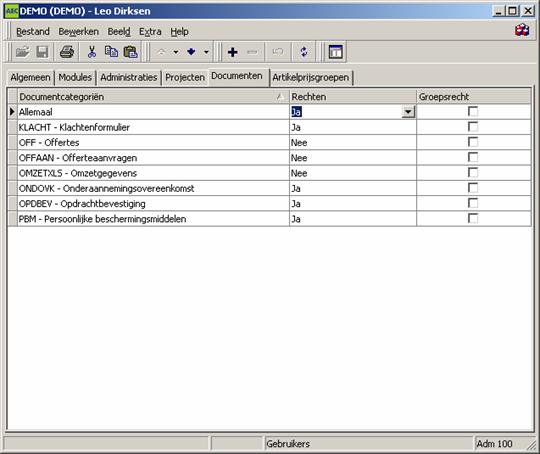Image resolution: width=540 pixels, height=454 pixels.
Task: Click the blue down arrow icon
Action: (x=191, y=52)
